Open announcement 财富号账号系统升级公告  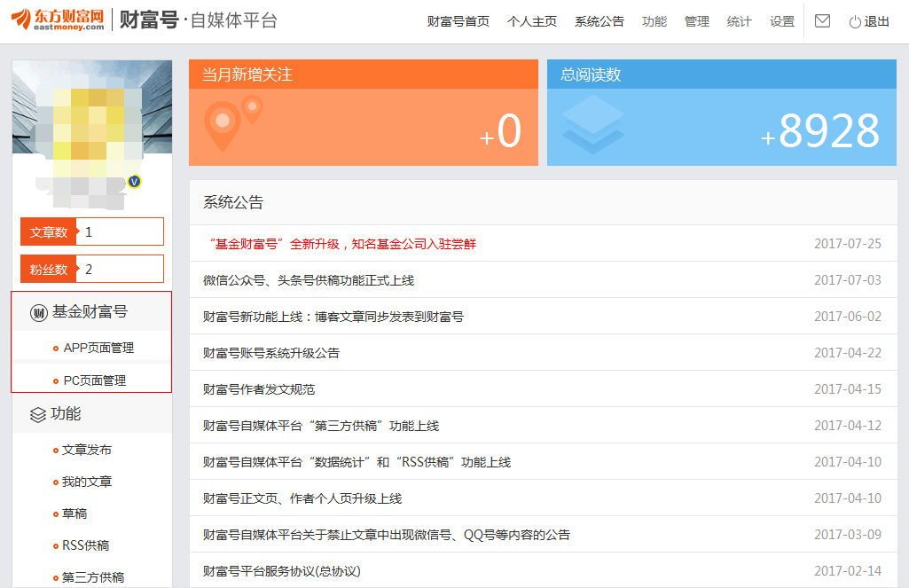pyautogui.click(x=271, y=353)
